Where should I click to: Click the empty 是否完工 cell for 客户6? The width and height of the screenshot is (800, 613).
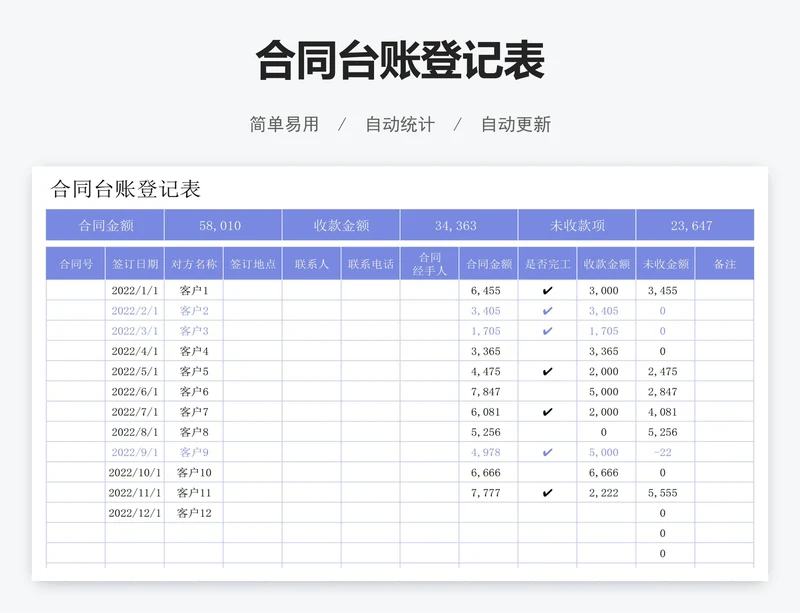(x=547, y=391)
